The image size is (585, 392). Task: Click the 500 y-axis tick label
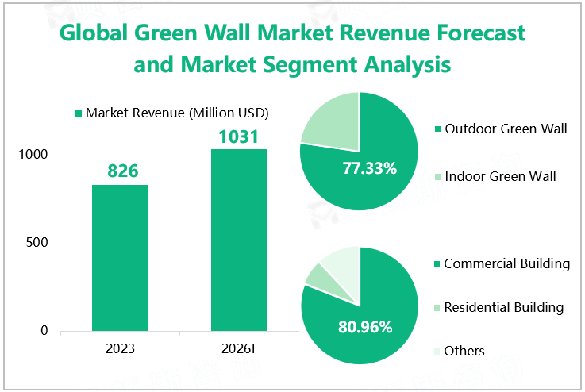(39, 242)
